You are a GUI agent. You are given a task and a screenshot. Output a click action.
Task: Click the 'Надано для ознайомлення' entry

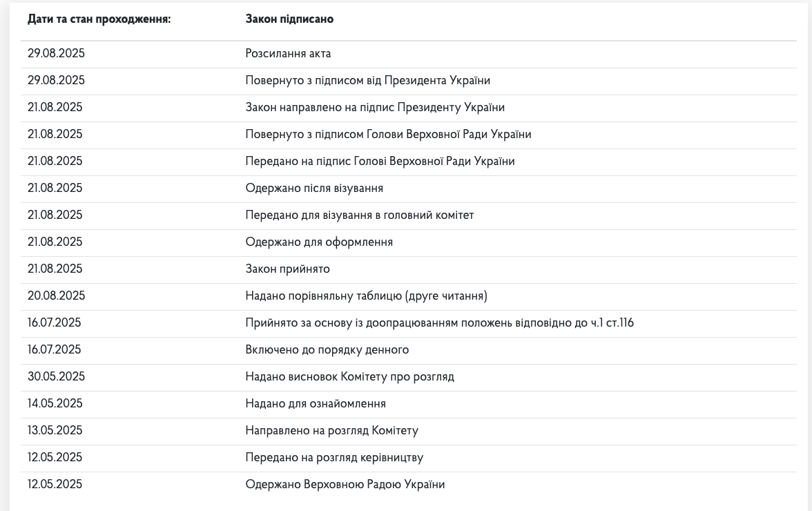pyautogui.click(x=316, y=404)
